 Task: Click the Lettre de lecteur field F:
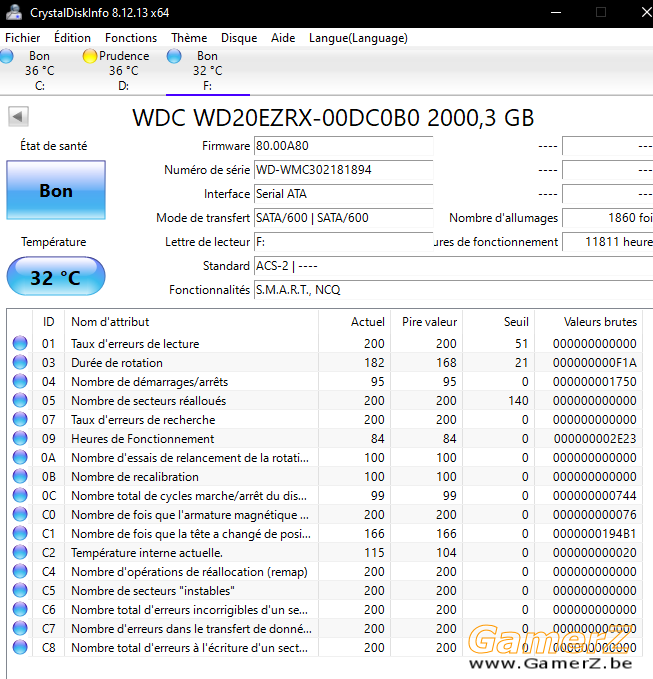point(343,242)
